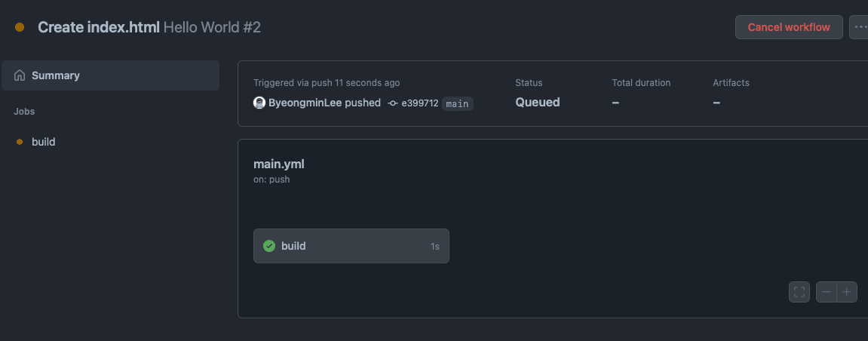
Task: Select the Summary sidebar item
Action: point(110,75)
